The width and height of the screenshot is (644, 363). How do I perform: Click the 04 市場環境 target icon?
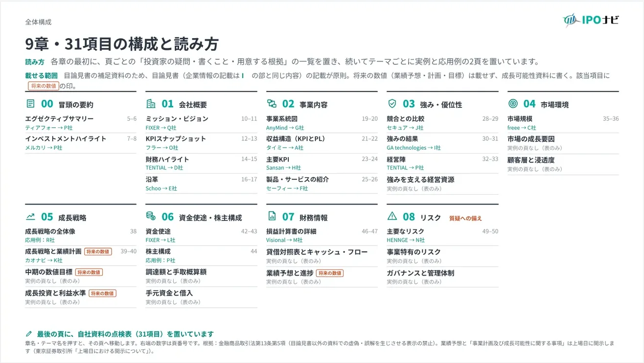pyautogui.click(x=513, y=104)
